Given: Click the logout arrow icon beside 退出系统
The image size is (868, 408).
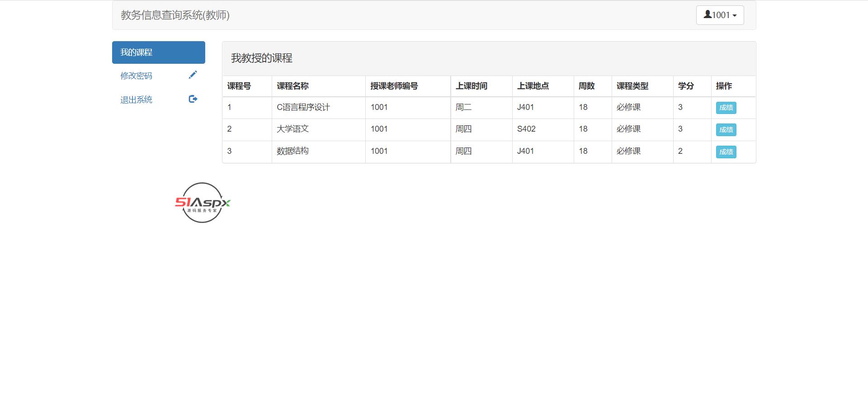Looking at the screenshot, I should click(x=193, y=99).
